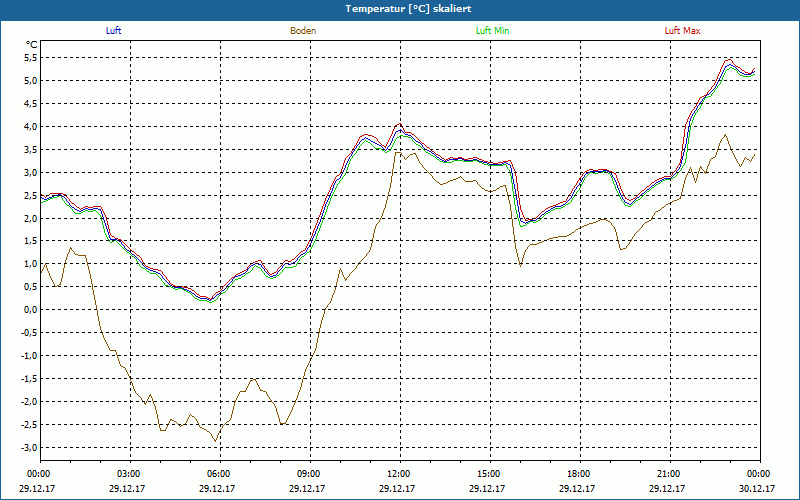Click the -1,5 y-axis label
Screen dimensions: 800x500
29,379
